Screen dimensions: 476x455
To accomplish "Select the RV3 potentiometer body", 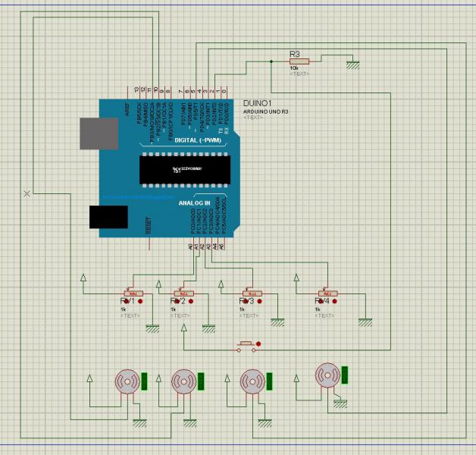I will click(252, 293).
